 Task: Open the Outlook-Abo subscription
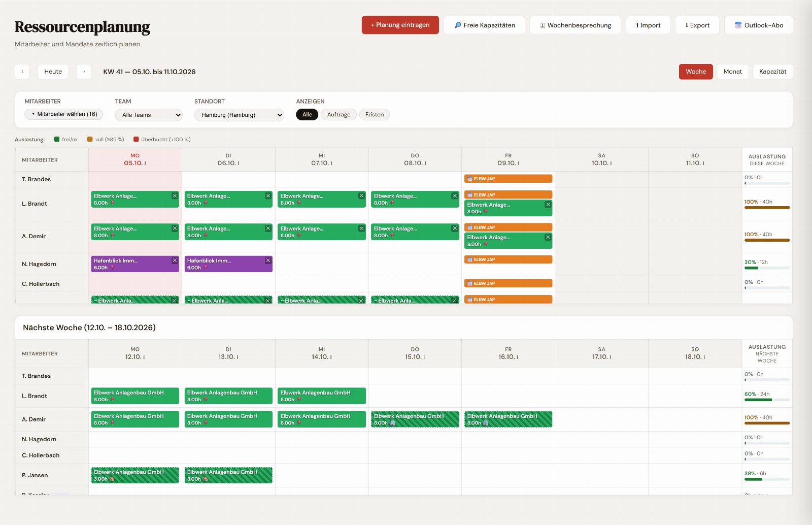pyautogui.click(x=759, y=25)
